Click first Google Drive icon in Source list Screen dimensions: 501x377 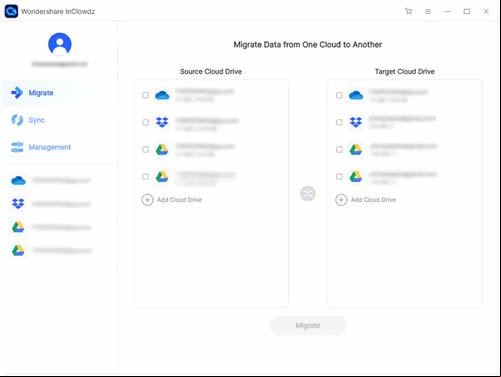[162, 149]
